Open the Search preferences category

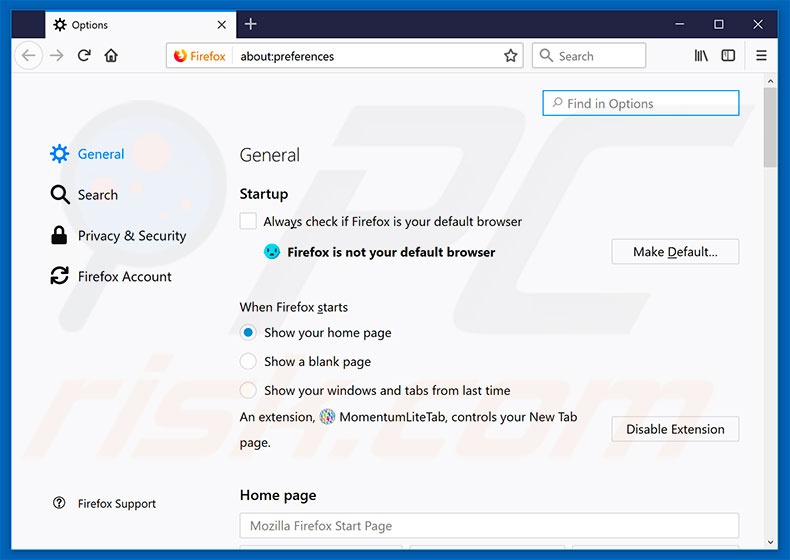click(84, 195)
